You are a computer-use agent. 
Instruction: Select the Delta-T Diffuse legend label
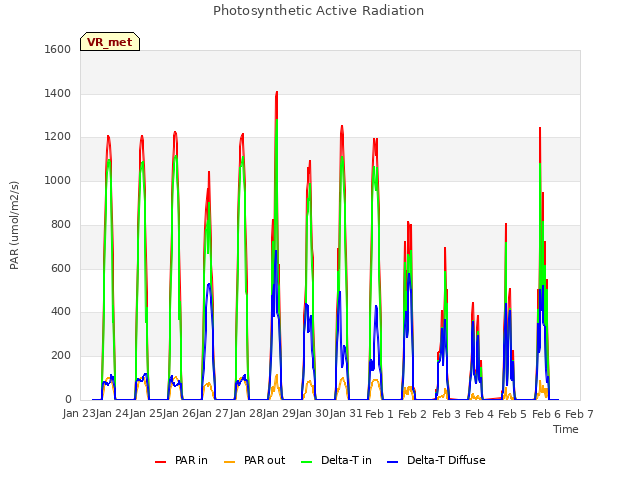446,460
